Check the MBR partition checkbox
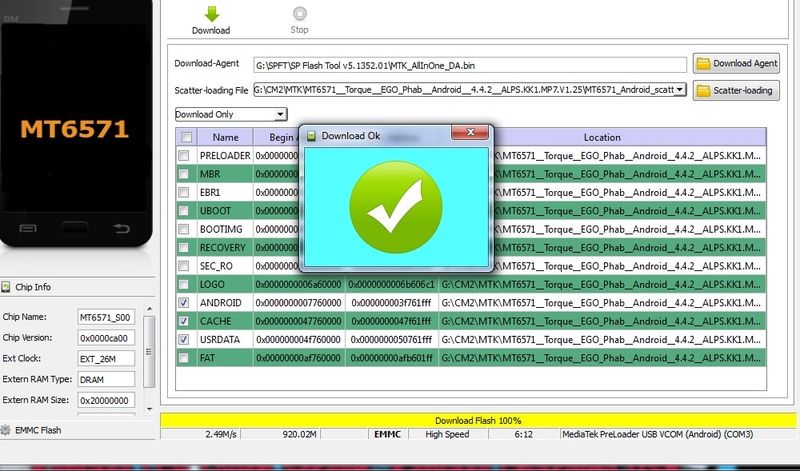The image size is (800, 471). coord(184,174)
